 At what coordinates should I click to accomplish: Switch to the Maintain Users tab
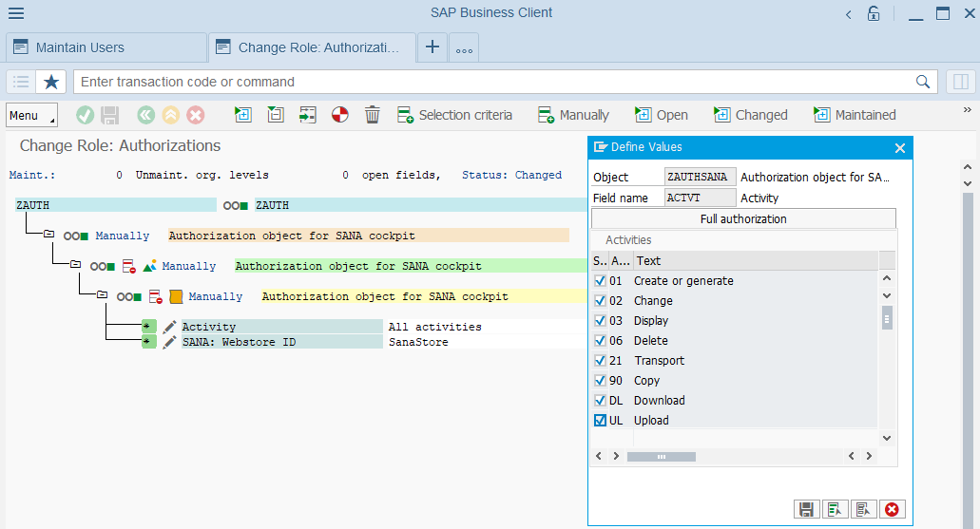(x=106, y=48)
